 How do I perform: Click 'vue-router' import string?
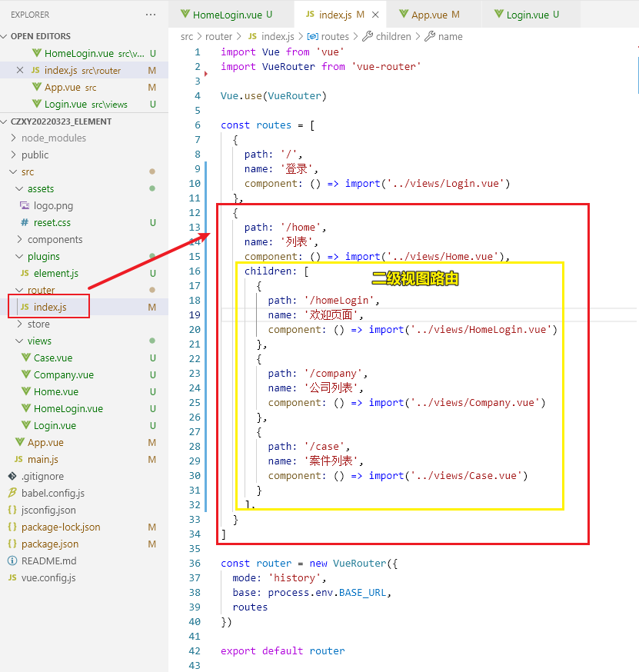[386, 66]
